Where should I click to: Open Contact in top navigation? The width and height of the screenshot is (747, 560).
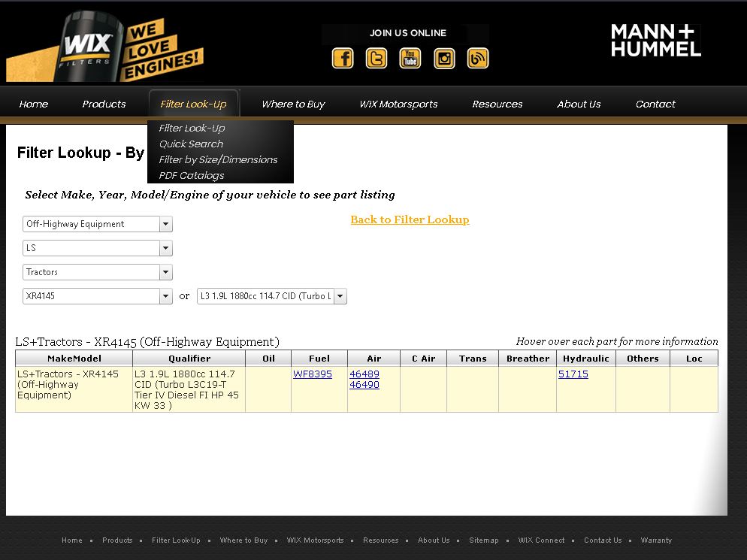coord(655,104)
